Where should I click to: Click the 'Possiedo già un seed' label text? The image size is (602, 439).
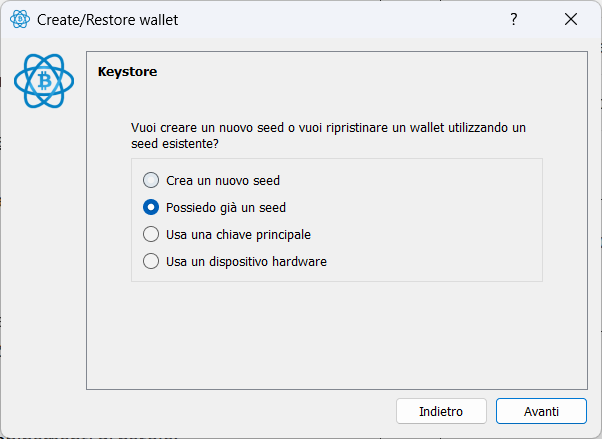click(226, 208)
